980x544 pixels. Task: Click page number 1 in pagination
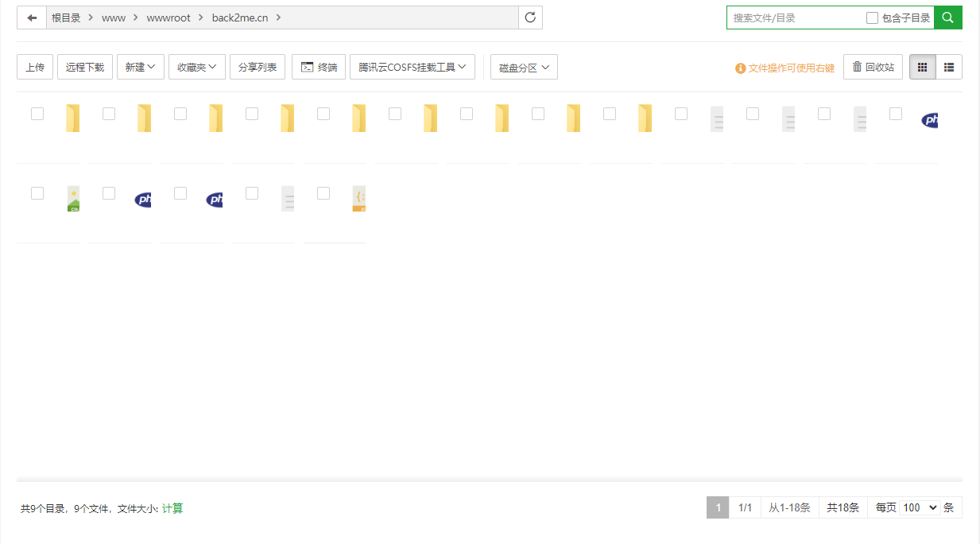pos(718,507)
